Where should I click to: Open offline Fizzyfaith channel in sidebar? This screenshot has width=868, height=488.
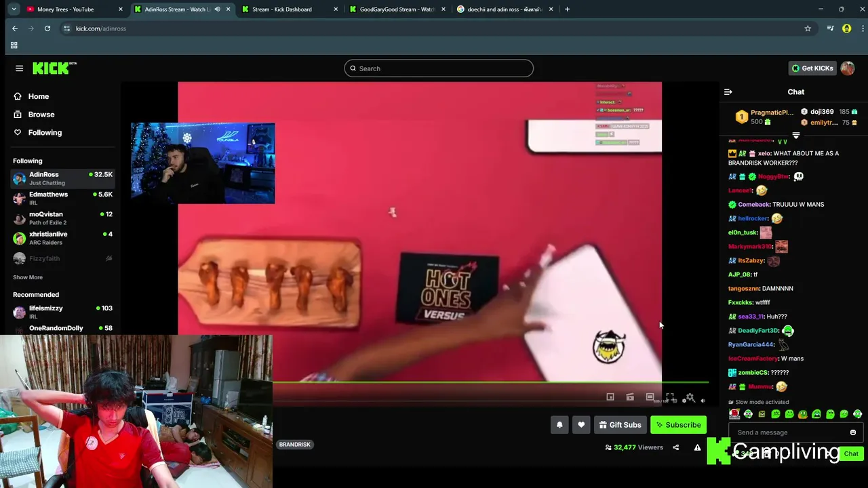63,258
